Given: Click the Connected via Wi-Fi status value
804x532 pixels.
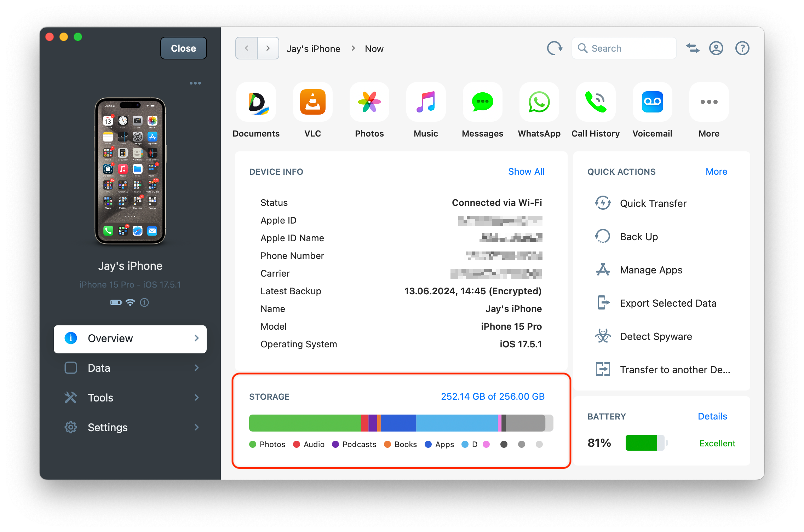Looking at the screenshot, I should (x=497, y=203).
